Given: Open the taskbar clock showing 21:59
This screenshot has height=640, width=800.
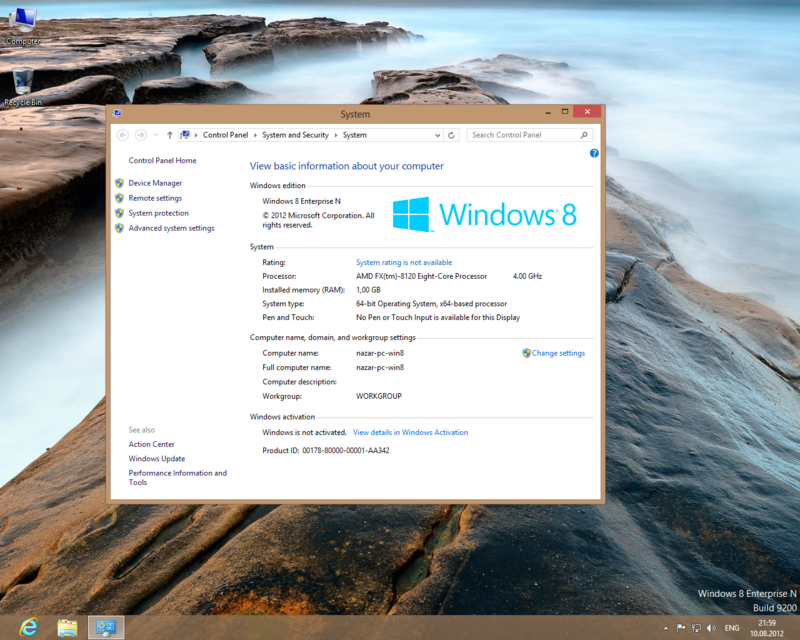Looking at the screenshot, I should pyautogui.click(x=767, y=628).
